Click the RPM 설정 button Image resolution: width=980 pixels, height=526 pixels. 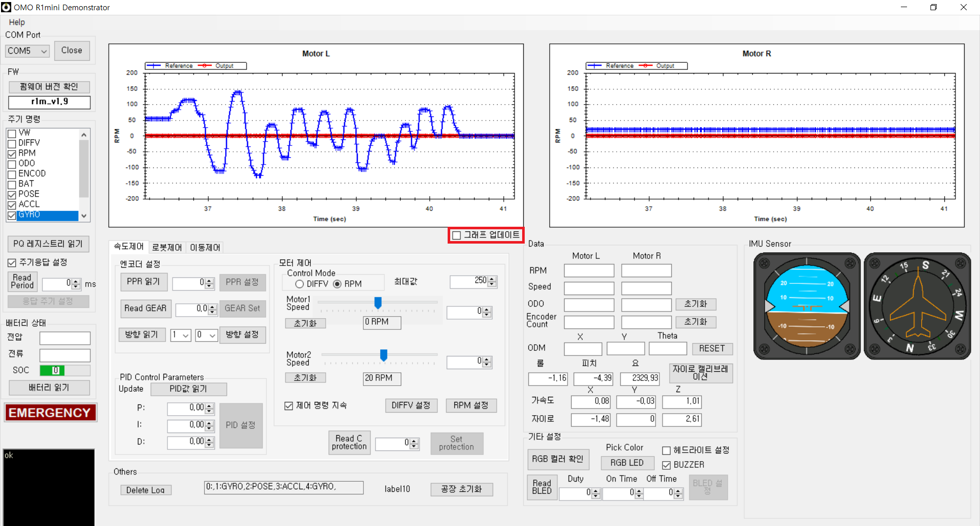pos(471,405)
